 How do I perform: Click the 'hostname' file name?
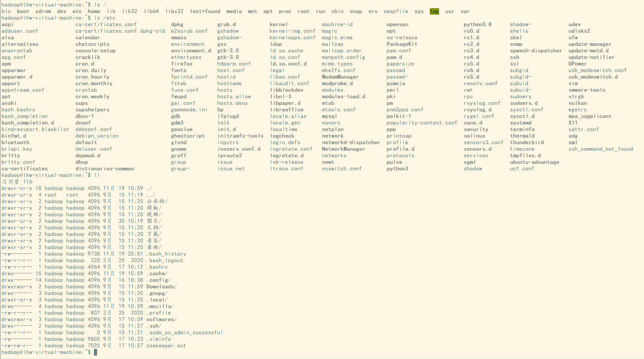pyautogui.click(x=230, y=84)
